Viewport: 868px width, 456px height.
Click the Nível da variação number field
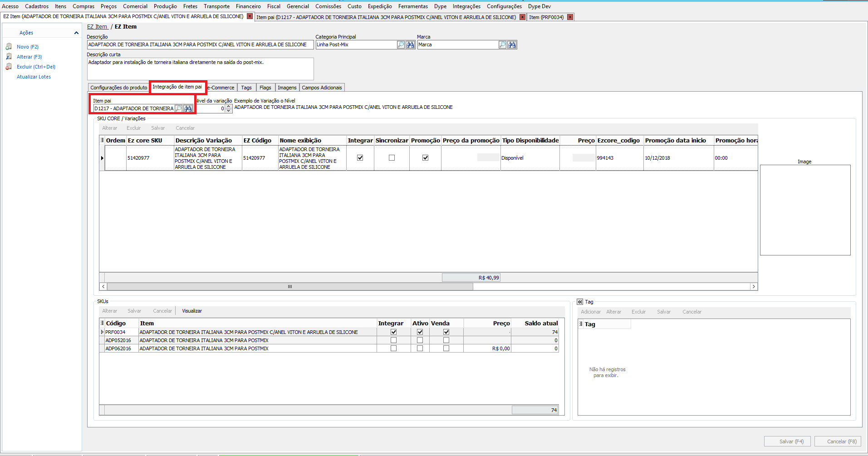(210, 108)
